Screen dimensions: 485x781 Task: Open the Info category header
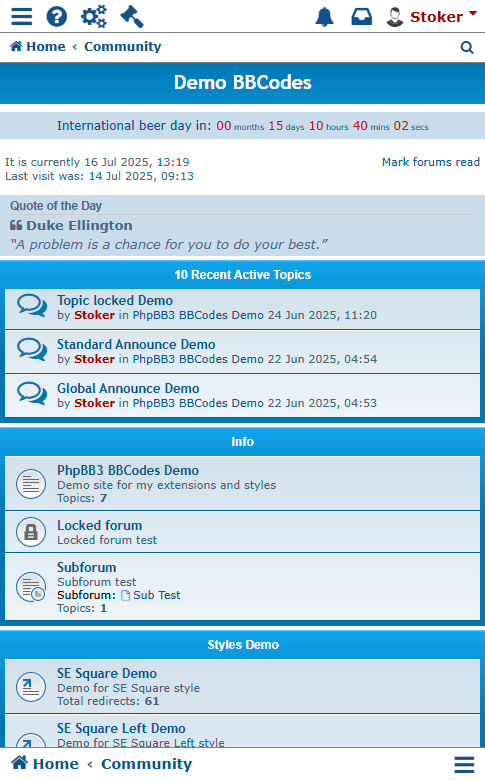click(x=242, y=442)
